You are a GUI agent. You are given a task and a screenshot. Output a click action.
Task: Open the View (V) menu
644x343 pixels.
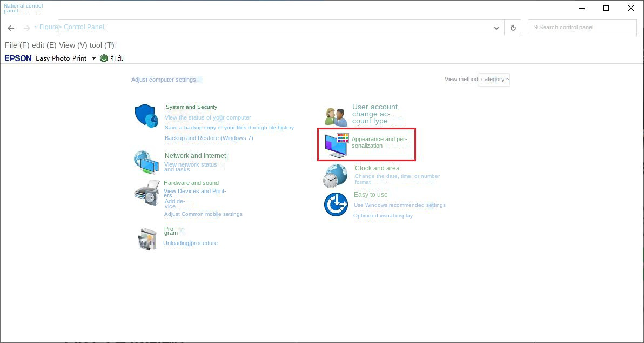click(73, 45)
